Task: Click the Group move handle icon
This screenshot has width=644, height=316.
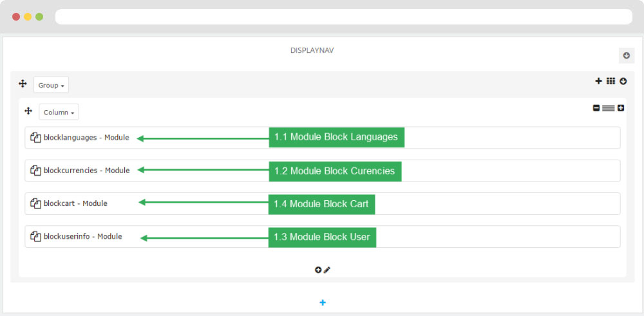Action: [x=23, y=84]
